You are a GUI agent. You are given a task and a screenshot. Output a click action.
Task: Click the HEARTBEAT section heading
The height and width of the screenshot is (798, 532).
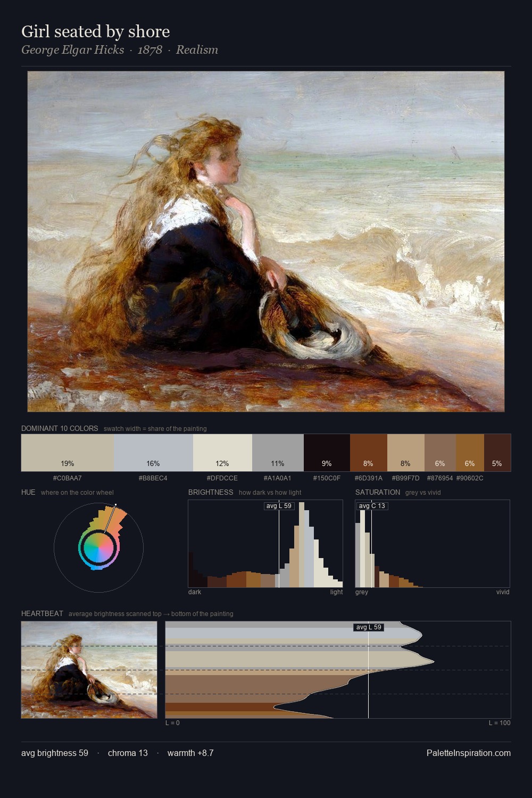(x=42, y=613)
